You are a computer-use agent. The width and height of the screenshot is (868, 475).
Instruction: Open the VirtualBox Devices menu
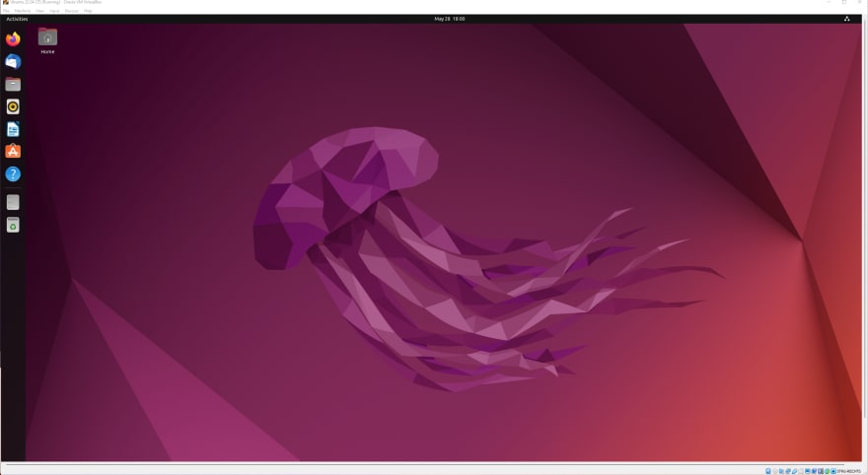[72, 11]
